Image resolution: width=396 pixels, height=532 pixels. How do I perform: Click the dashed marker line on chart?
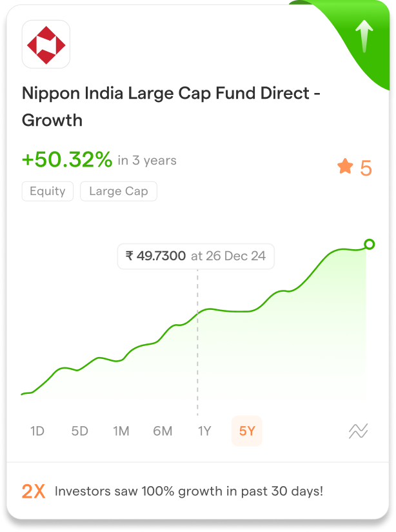point(197,343)
